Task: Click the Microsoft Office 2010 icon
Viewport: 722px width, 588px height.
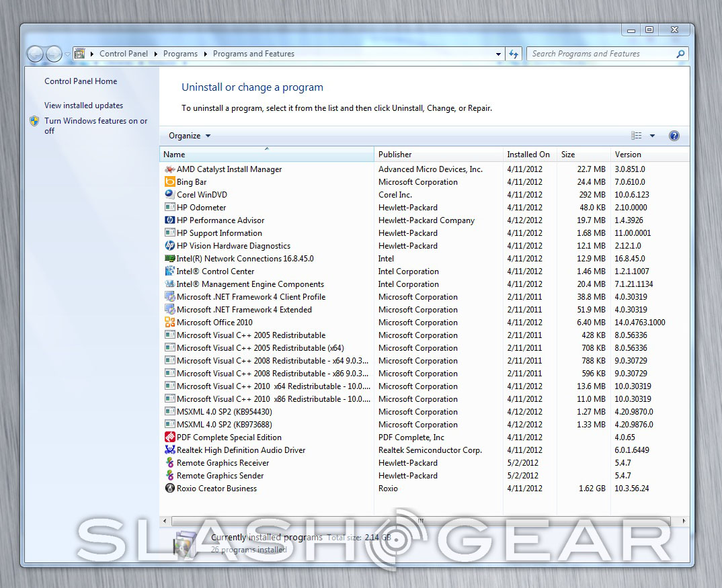Action: [170, 323]
